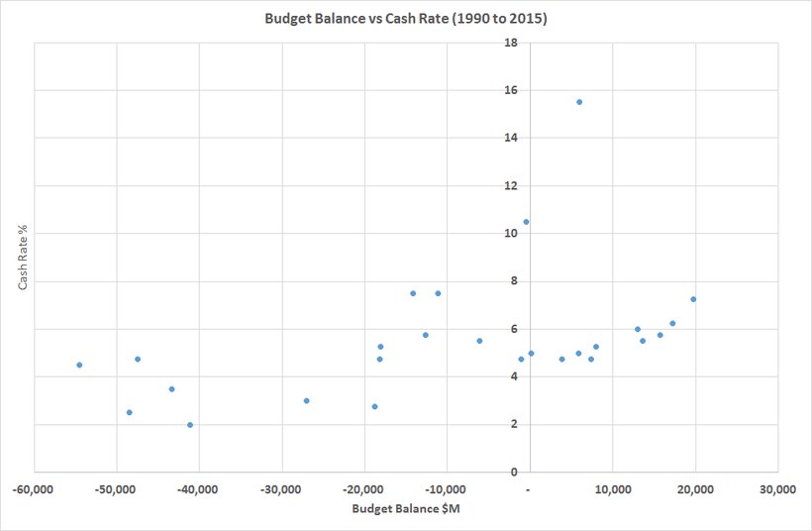Click the leftmost data point on the chart
The width and height of the screenshot is (812, 531).
(79, 365)
